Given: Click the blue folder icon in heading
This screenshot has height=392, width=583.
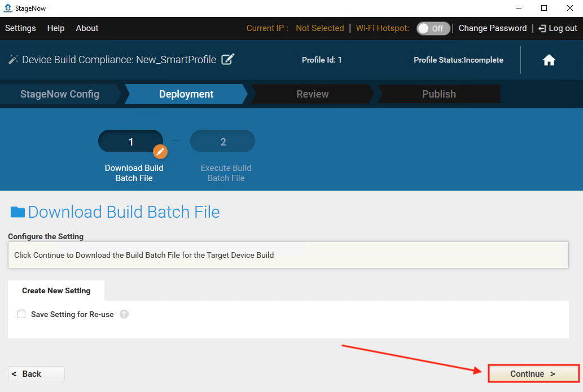Looking at the screenshot, I should 17,212.
